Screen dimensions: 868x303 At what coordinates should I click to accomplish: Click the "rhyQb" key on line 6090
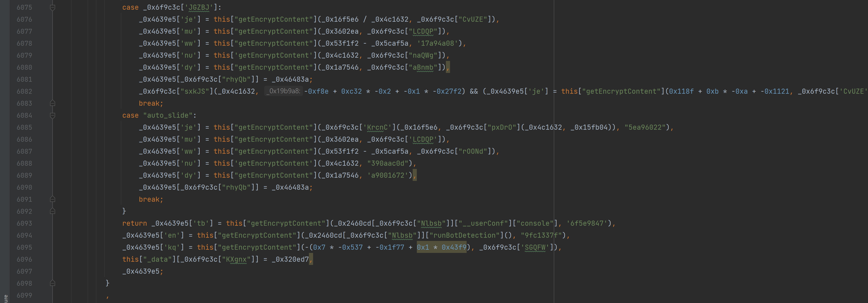[236, 187]
